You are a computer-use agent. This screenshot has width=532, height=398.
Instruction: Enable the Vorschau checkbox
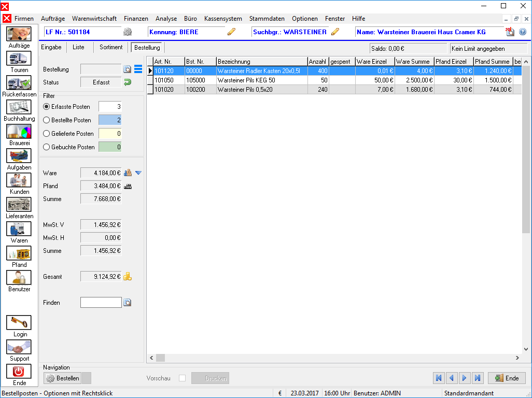click(x=182, y=378)
